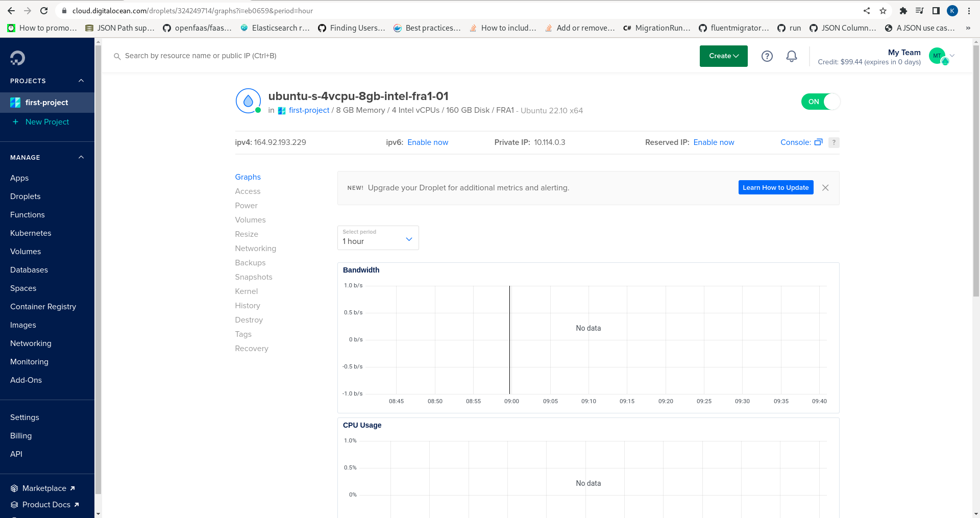Open the History tab
This screenshot has height=518, width=980.
(x=248, y=306)
